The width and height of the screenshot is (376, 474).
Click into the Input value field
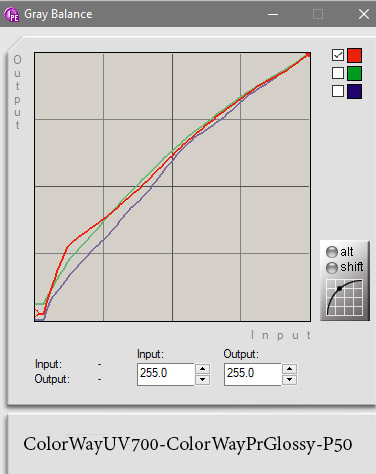click(166, 374)
